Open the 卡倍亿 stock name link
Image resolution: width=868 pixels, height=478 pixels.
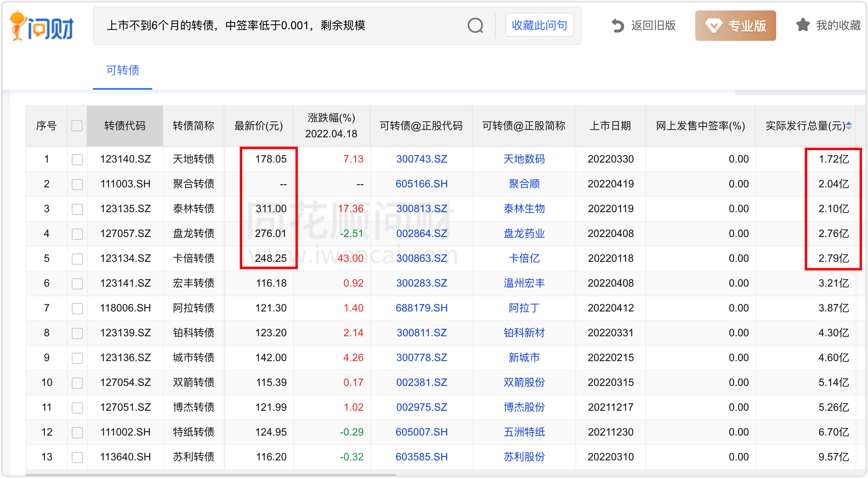[x=524, y=258]
